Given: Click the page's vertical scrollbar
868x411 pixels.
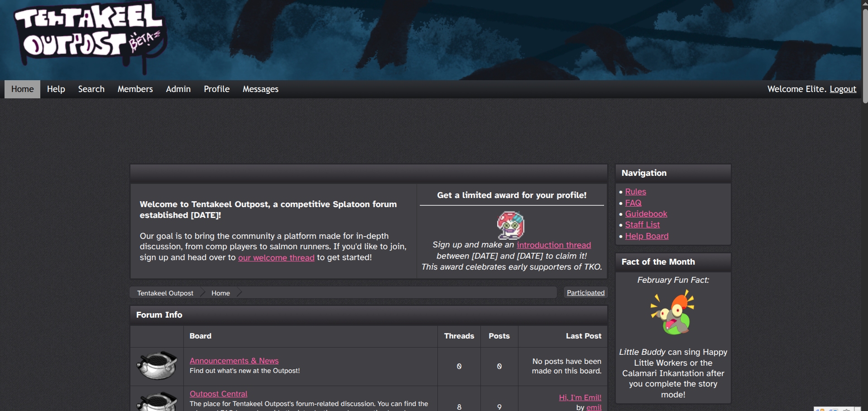Looking at the screenshot, I should pyautogui.click(x=864, y=54).
